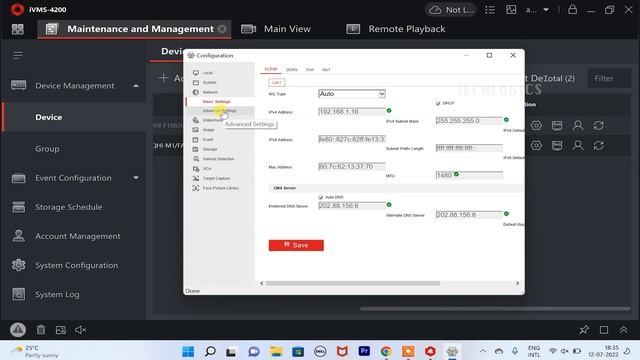Select System in Configuration tree
Viewport: 640px width, 360px height.
pyautogui.click(x=209, y=82)
